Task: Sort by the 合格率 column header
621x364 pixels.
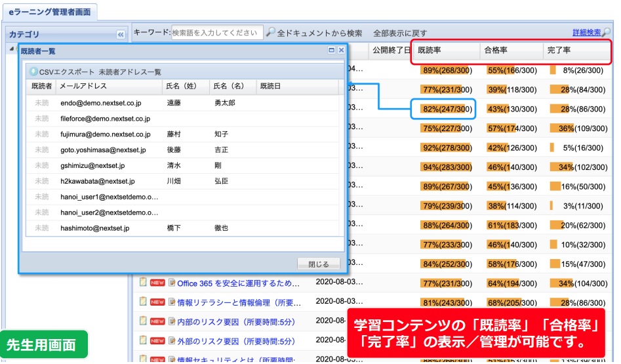Action: (x=511, y=51)
